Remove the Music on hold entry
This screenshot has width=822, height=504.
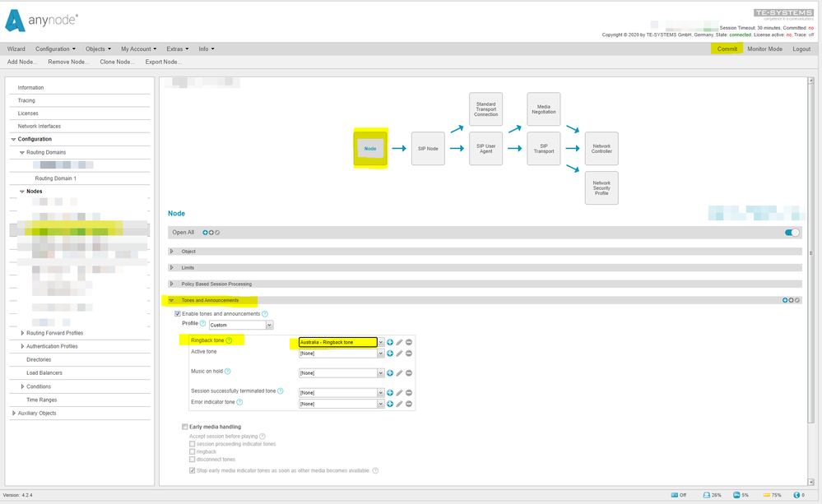click(x=409, y=373)
